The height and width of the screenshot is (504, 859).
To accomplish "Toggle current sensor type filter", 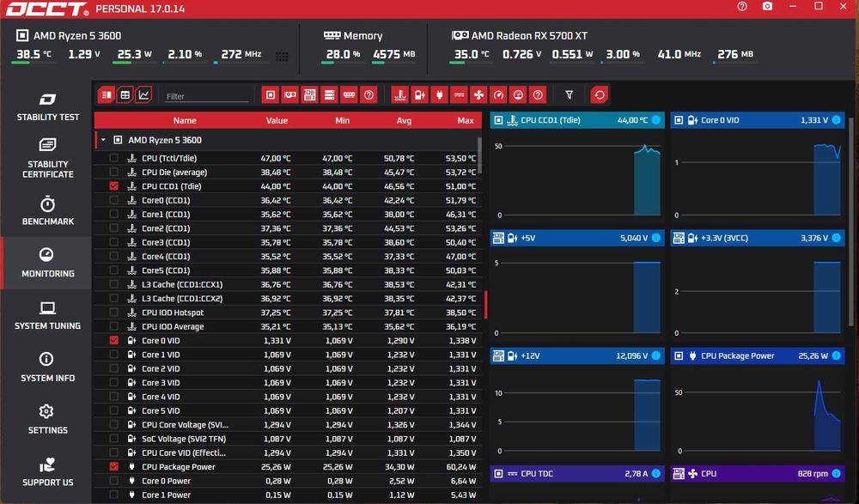I will coord(459,94).
